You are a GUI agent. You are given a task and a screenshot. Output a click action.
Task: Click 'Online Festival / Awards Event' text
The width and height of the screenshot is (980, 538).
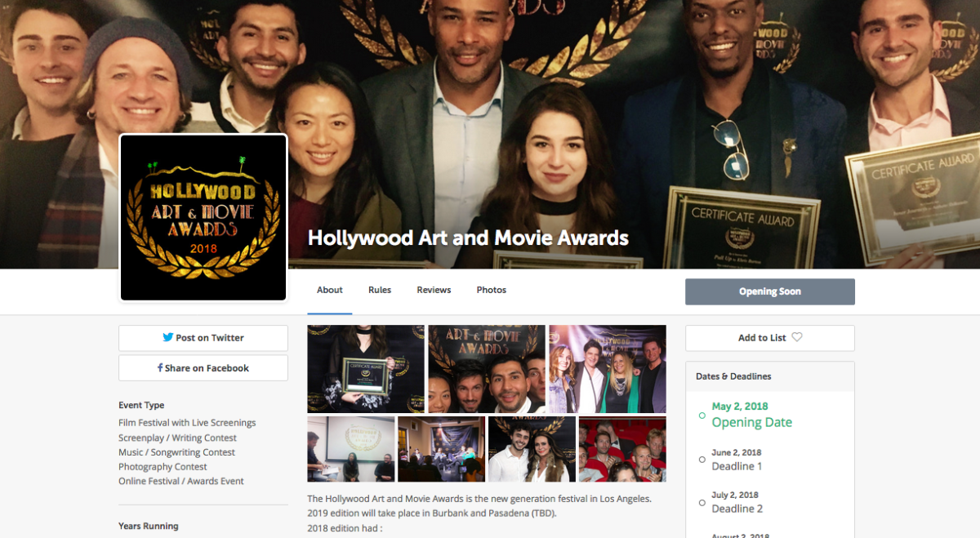[x=181, y=482]
